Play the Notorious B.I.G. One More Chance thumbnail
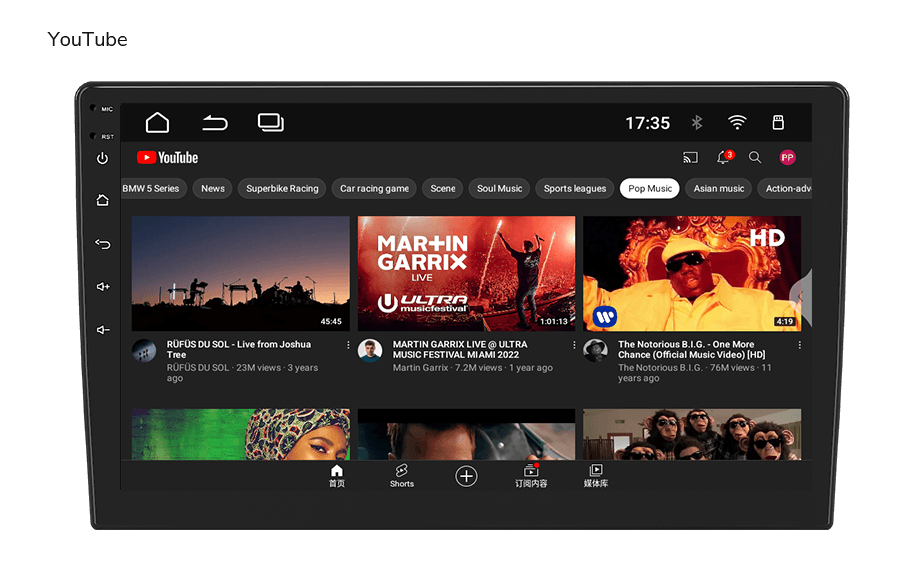Viewport: 923px width, 587px height. pyautogui.click(x=692, y=273)
